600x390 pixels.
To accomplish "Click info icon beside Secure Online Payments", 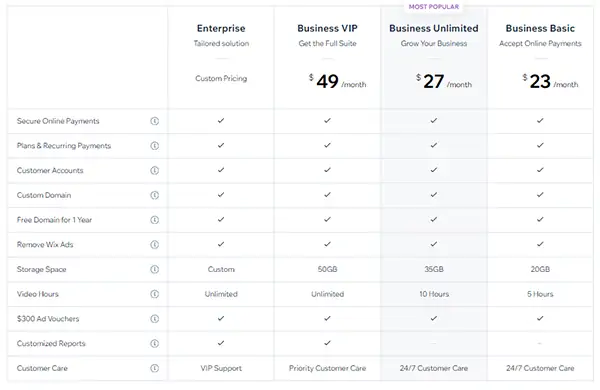I will tap(155, 121).
